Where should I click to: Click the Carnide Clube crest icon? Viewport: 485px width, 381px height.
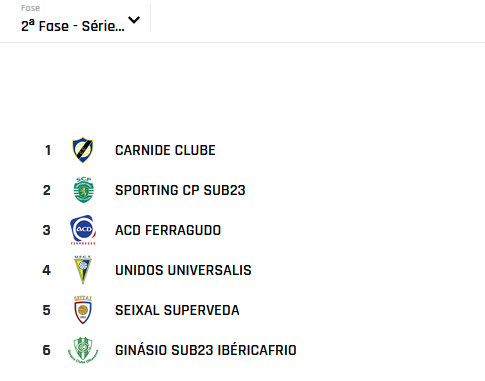pos(83,150)
